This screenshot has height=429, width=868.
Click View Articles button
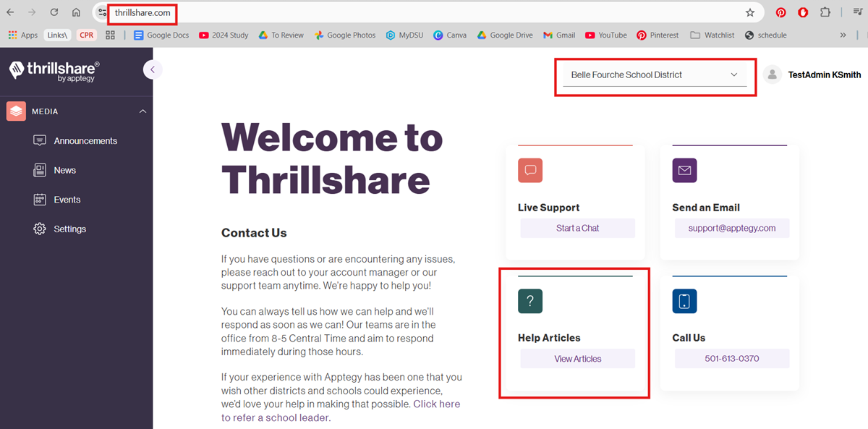[577, 359]
